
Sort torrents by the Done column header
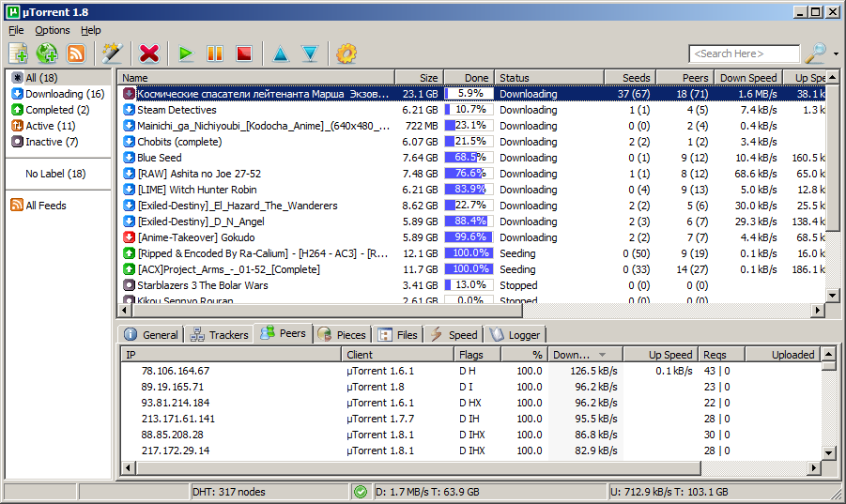(x=469, y=78)
